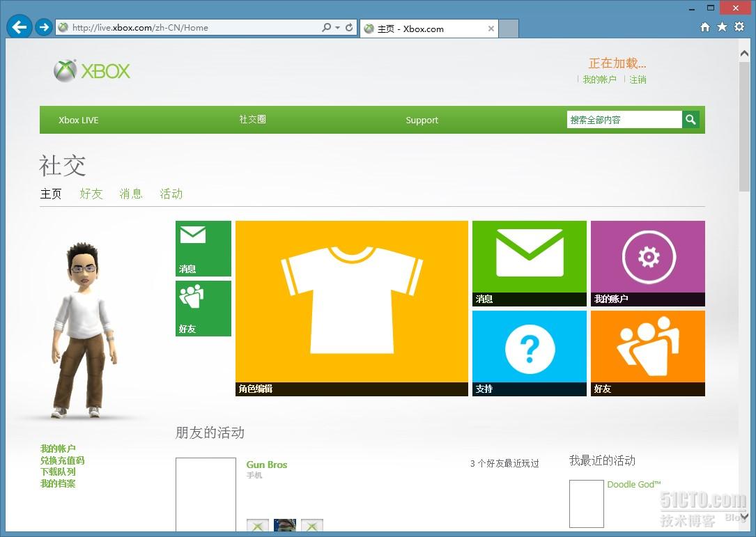Screen dimensions: 756x537
Task: Open the blue 支持 question mark tile
Action: [x=530, y=353]
